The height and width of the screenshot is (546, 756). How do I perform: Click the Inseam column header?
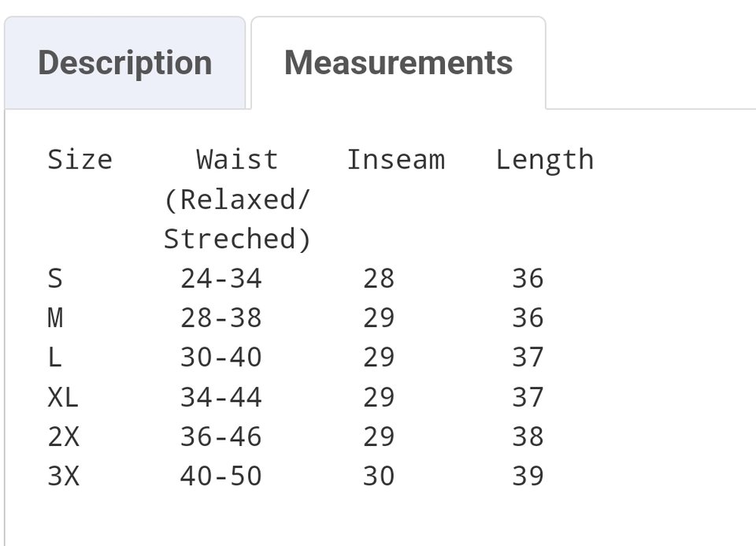(396, 160)
